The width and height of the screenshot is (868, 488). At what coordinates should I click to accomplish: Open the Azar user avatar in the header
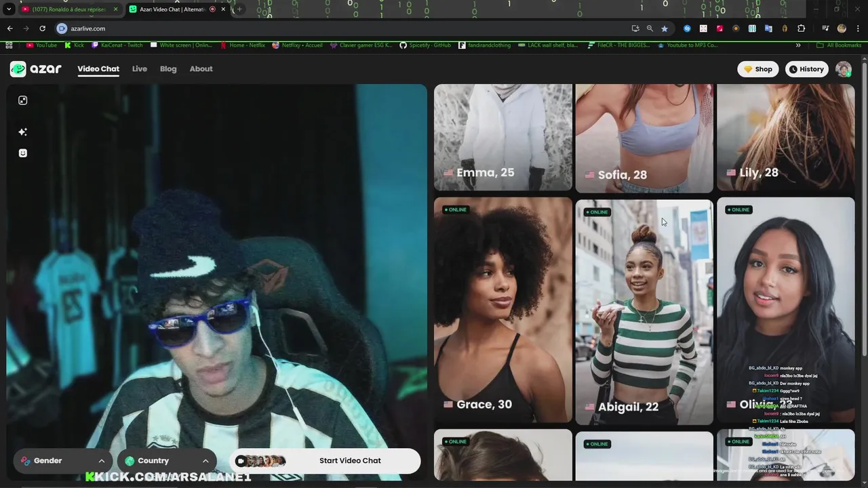click(844, 69)
